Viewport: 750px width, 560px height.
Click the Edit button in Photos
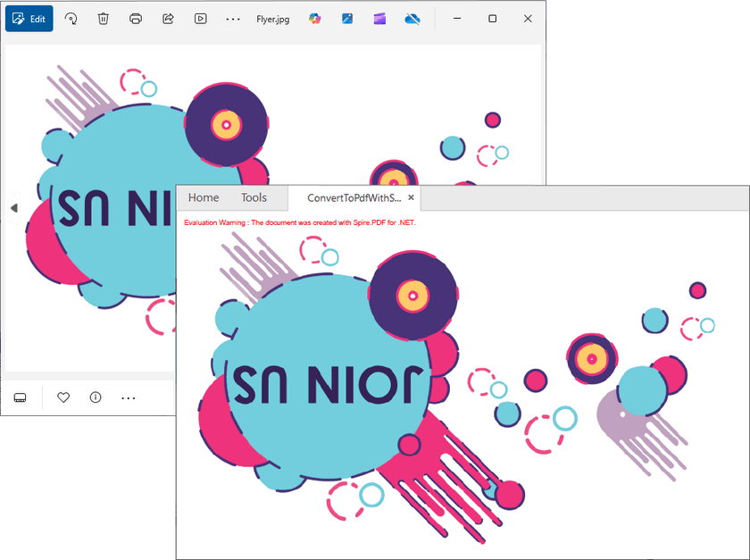29,19
